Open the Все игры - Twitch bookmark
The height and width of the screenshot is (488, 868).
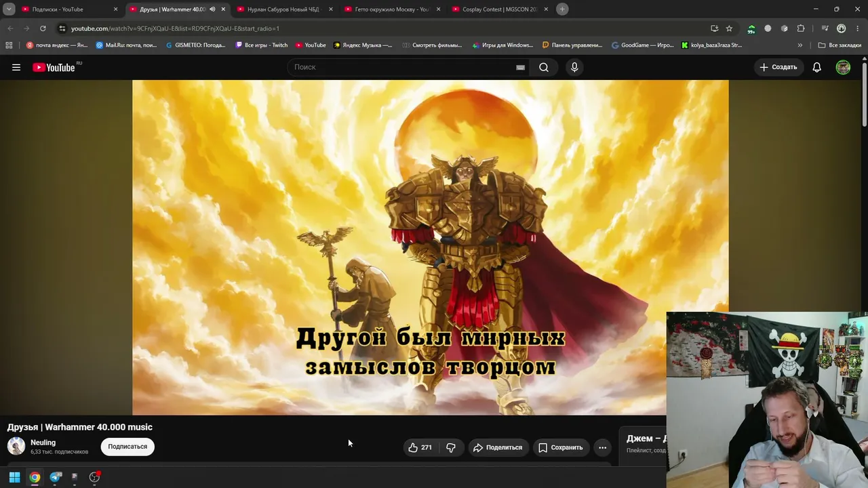tap(262, 45)
